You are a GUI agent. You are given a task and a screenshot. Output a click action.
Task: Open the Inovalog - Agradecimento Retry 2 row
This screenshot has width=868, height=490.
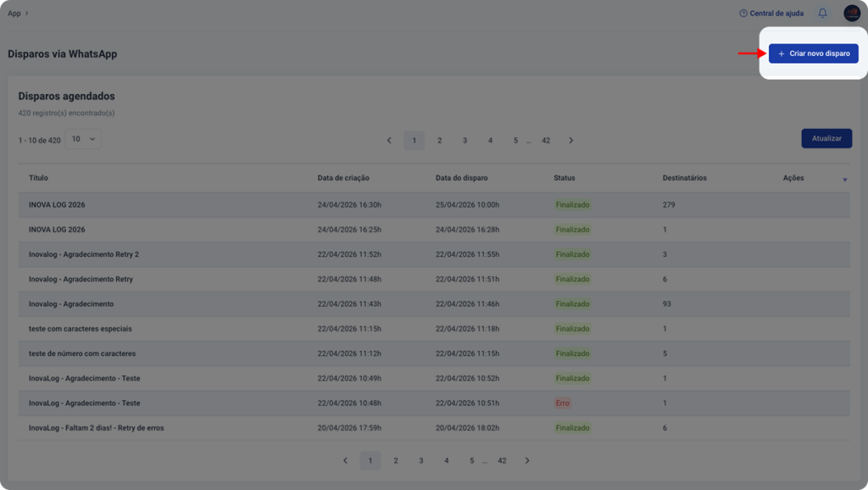(434, 254)
